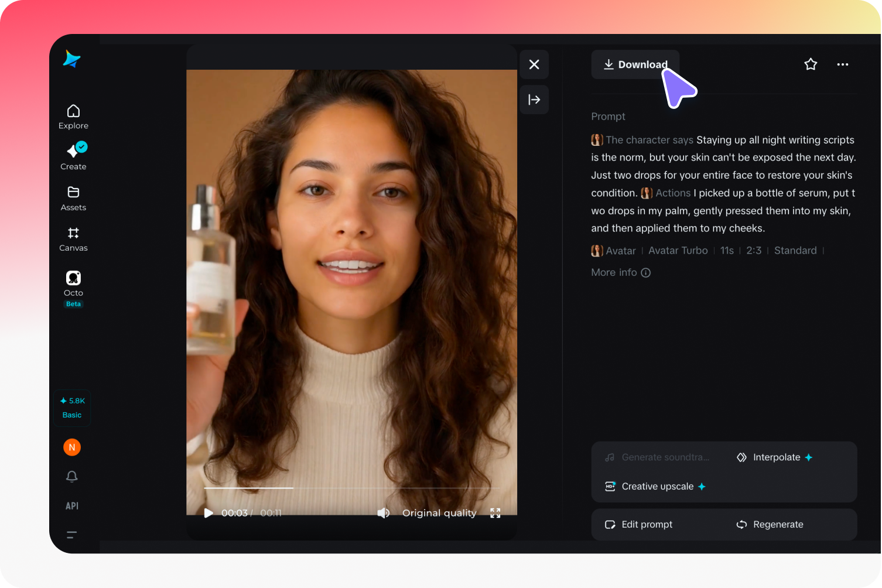Click the Avatar Turbo label
882x588 pixels.
coord(678,251)
